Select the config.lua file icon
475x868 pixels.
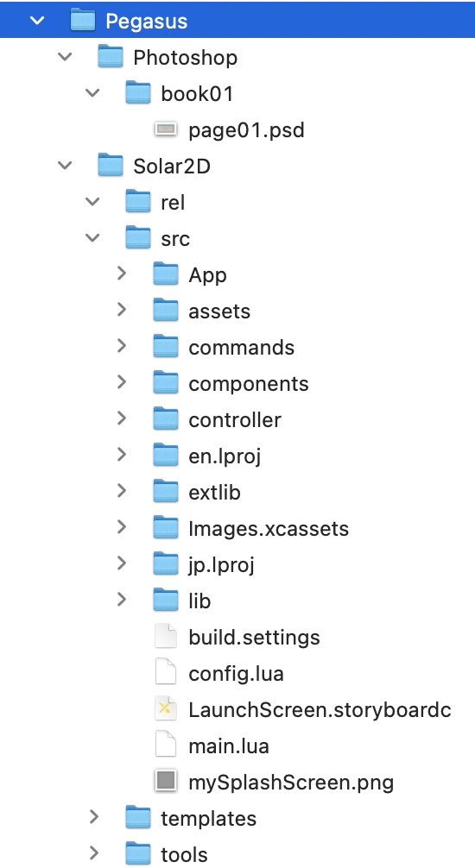click(x=166, y=673)
